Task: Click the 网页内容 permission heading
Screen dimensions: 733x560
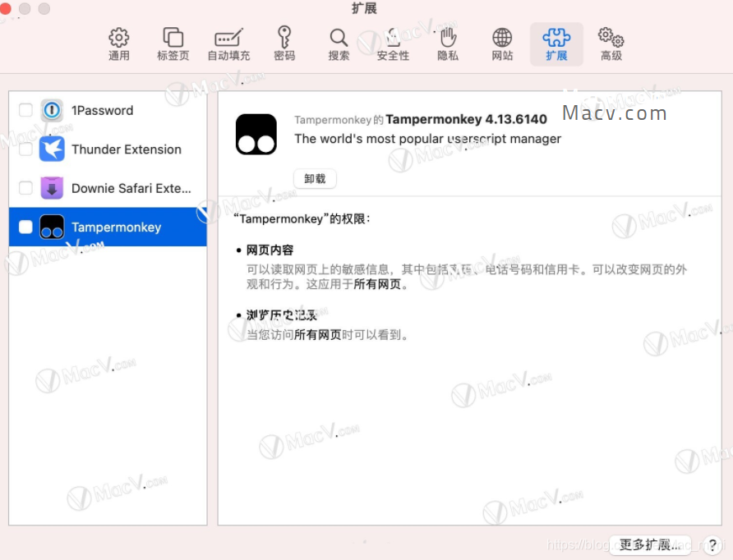Action: [270, 250]
